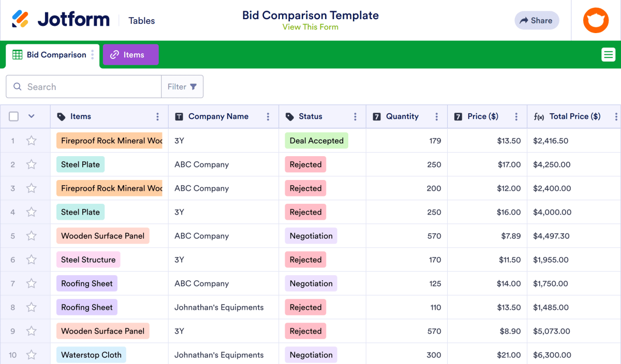Check the select-all checkbox

[13, 116]
